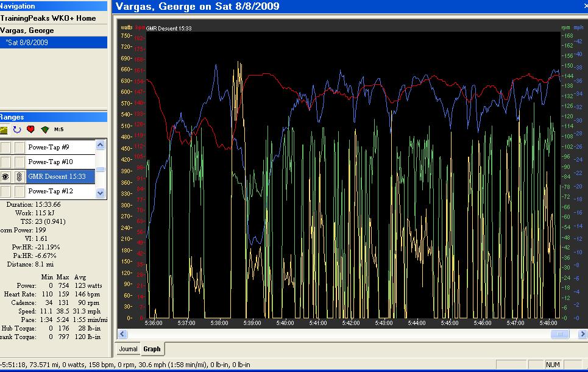588x372 pixels.
Task: Click the yellow graph icon in Ranges toolbar
Action: pos(4,129)
